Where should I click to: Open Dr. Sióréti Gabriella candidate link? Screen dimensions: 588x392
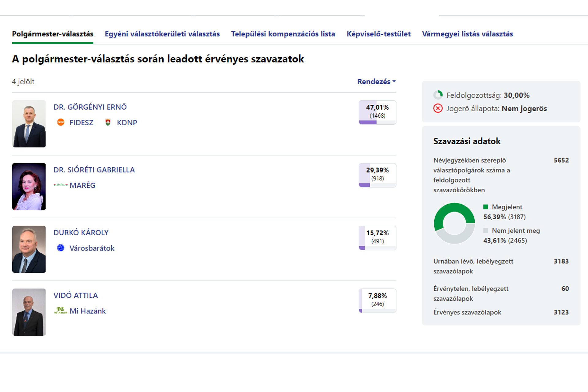[x=94, y=170]
